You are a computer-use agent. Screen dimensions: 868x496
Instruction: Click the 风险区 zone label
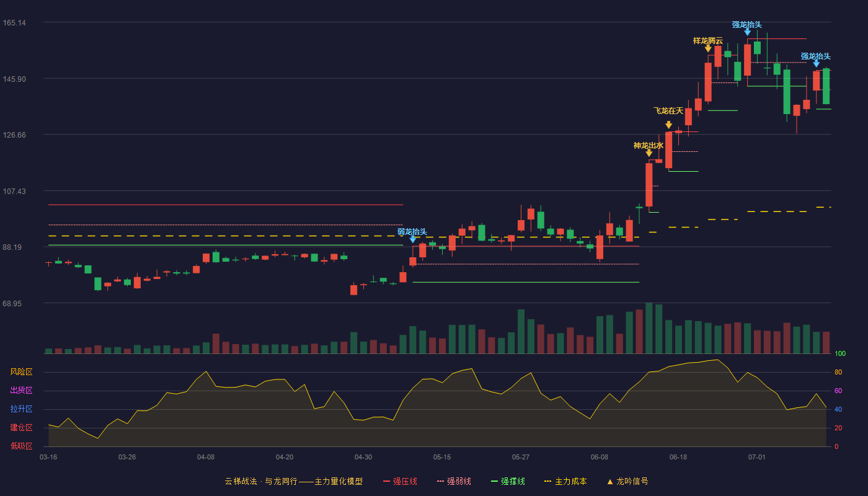click(21, 372)
